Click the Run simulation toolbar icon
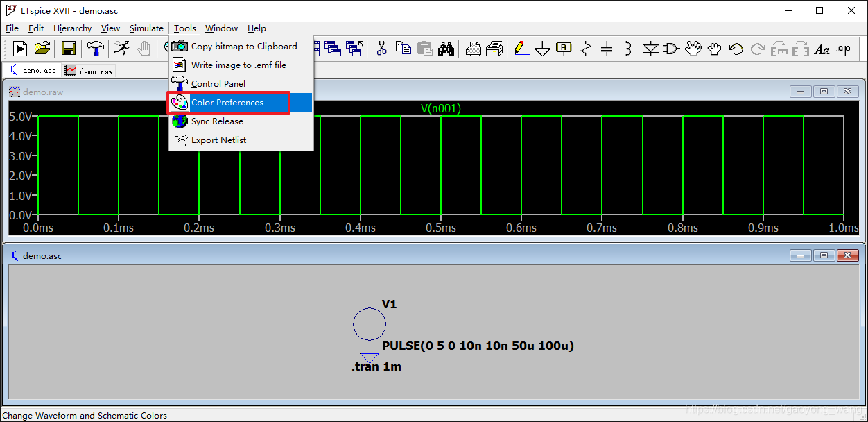This screenshot has width=868, height=422. (x=21, y=48)
